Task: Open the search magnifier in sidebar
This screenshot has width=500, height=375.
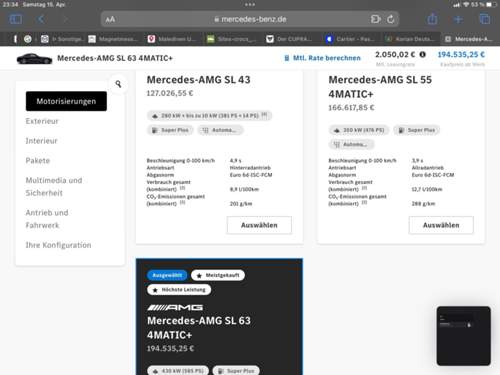Action: tap(118, 84)
